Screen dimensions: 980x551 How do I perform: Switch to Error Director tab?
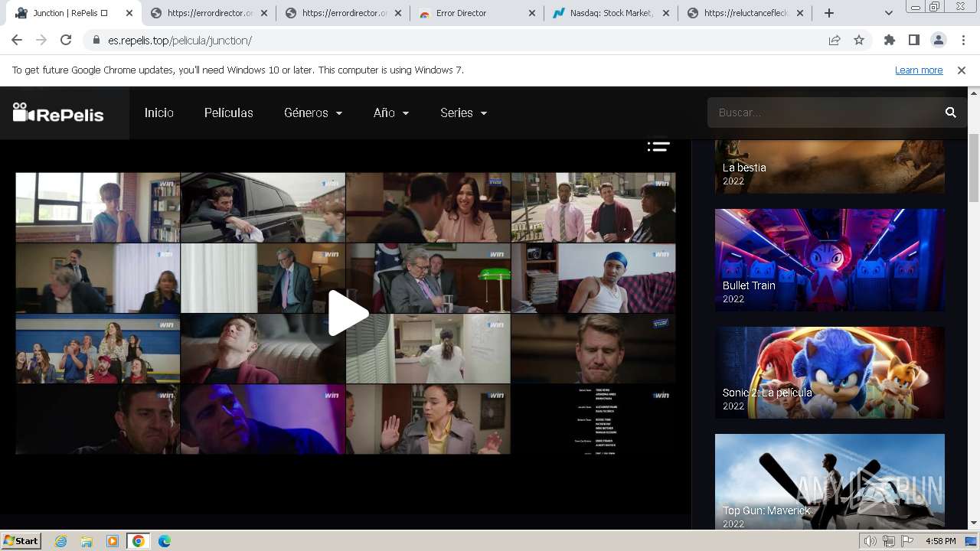click(x=477, y=13)
